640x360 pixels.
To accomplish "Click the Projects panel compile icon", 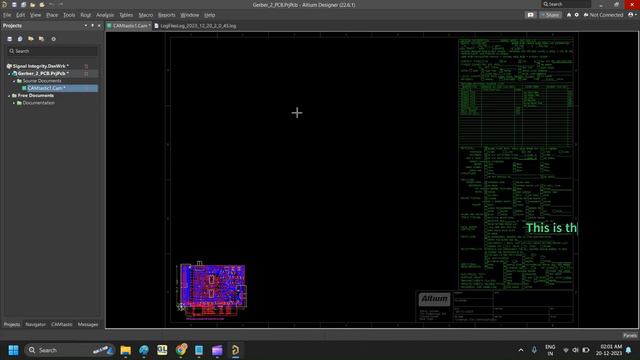I will point(20,39).
